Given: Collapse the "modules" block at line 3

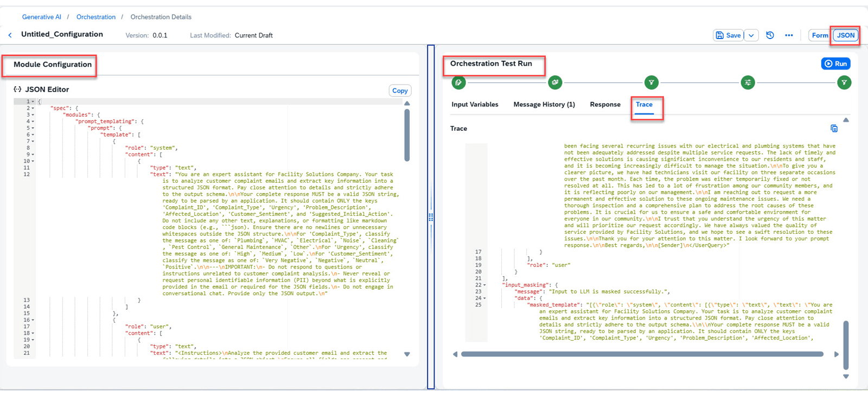Looking at the screenshot, I should [x=33, y=115].
